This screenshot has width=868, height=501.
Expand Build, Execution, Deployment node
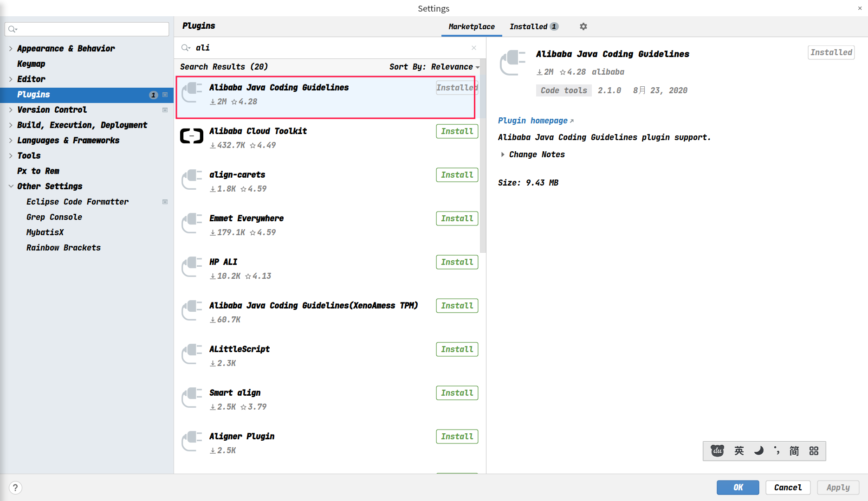pyautogui.click(x=11, y=125)
